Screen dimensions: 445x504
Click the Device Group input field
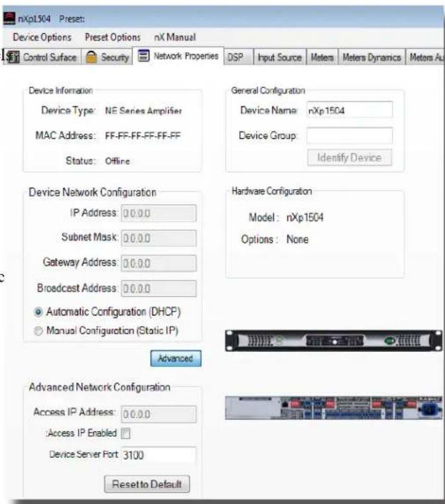click(x=349, y=136)
